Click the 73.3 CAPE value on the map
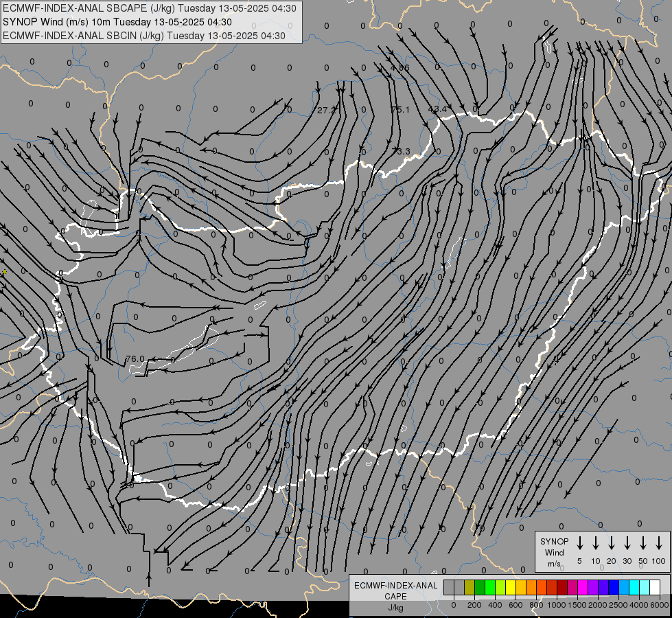The height and width of the screenshot is (618, 672). click(402, 151)
